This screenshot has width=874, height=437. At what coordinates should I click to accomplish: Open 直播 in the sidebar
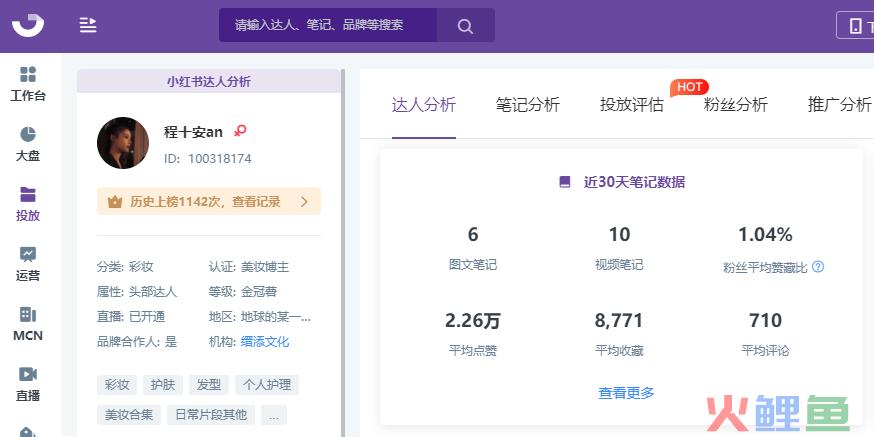coord(28,384)
